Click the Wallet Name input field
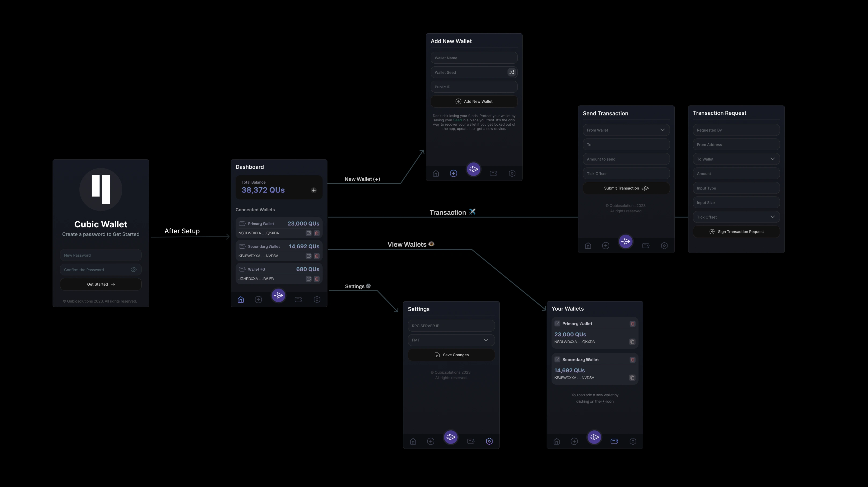The width and height of the screenshot is (868, 487). 474,58
